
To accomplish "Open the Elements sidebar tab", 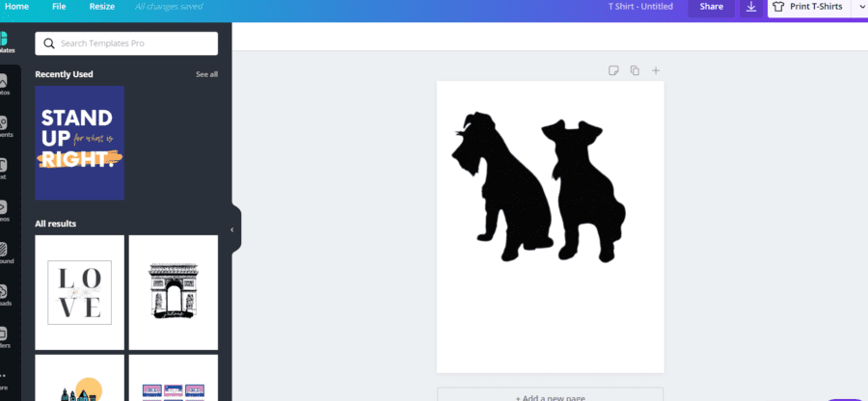I will point(5,126).
